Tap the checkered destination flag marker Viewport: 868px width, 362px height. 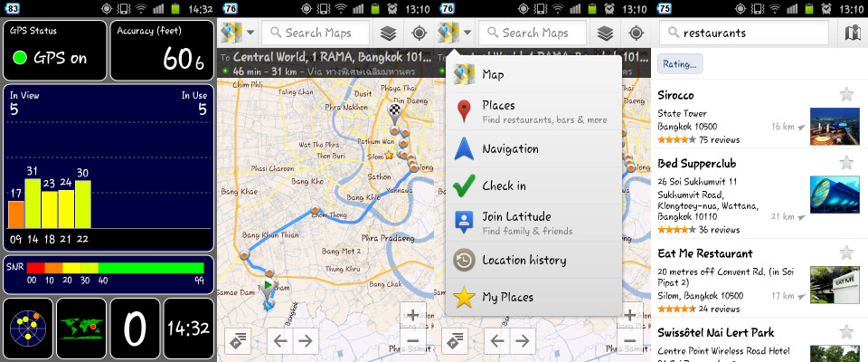click(x=394, y=112)
